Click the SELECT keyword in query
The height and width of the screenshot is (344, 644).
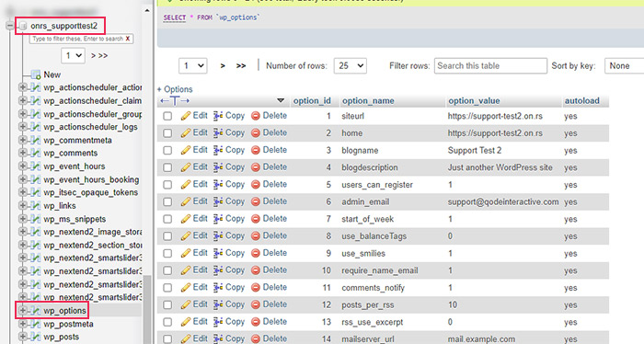pyautogui.click(x=175, y=17)
